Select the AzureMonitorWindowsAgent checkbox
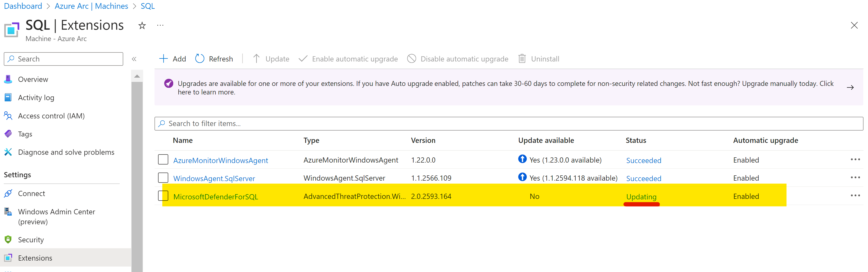Viewport: 868px width, 272px height. [x=163, y=160]
